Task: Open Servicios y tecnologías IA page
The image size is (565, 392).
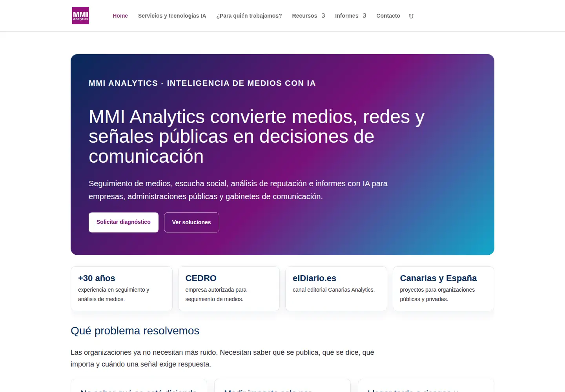Action: click(172, 16)
